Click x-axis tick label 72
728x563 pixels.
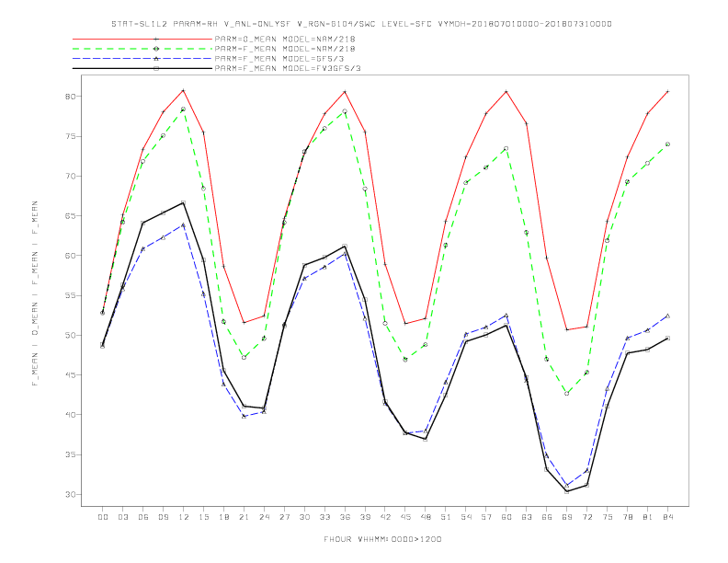pyautogui.click(x=587, y=517)
